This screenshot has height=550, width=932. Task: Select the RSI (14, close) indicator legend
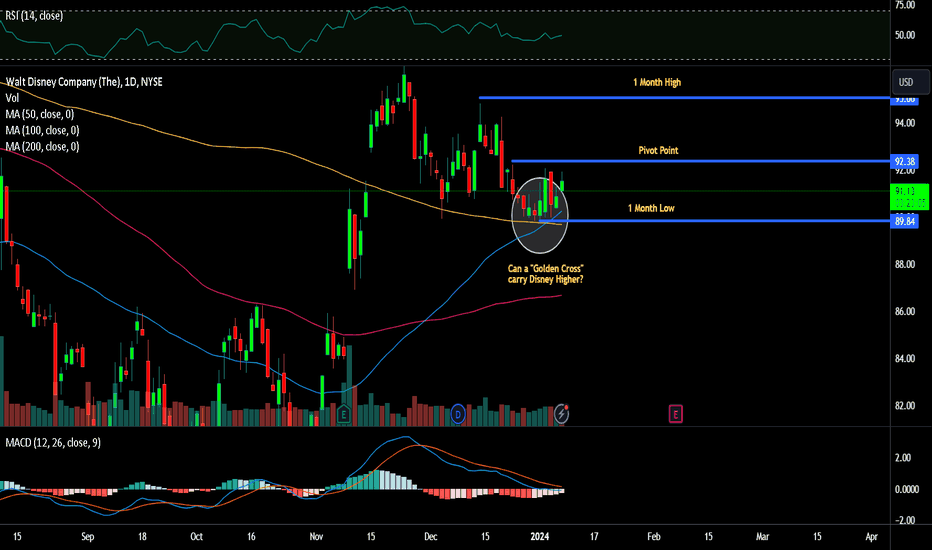[34, 16]
